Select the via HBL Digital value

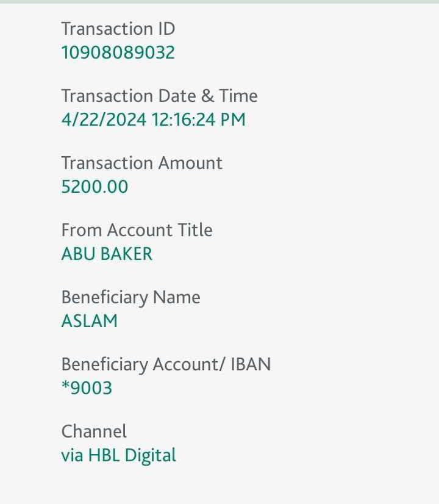point(118,455)
